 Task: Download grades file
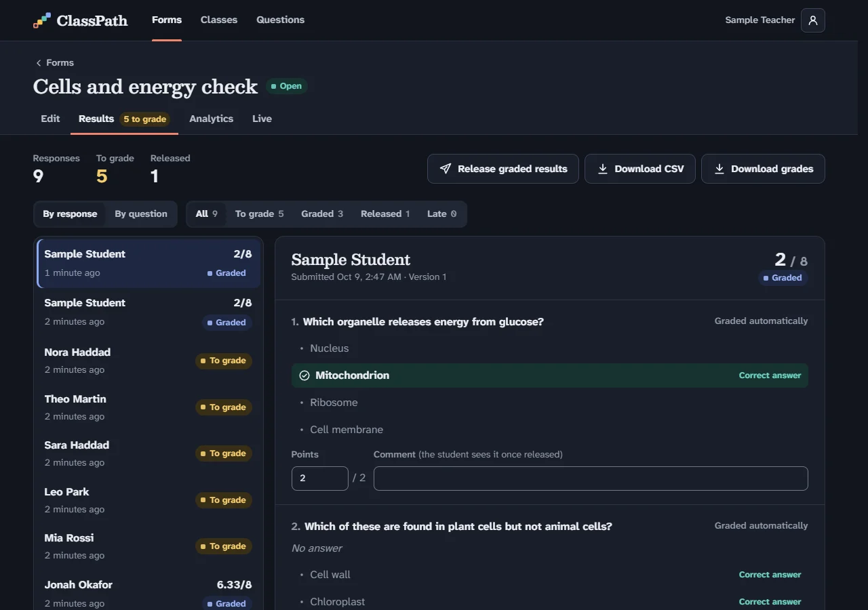(x=763, y=169)
